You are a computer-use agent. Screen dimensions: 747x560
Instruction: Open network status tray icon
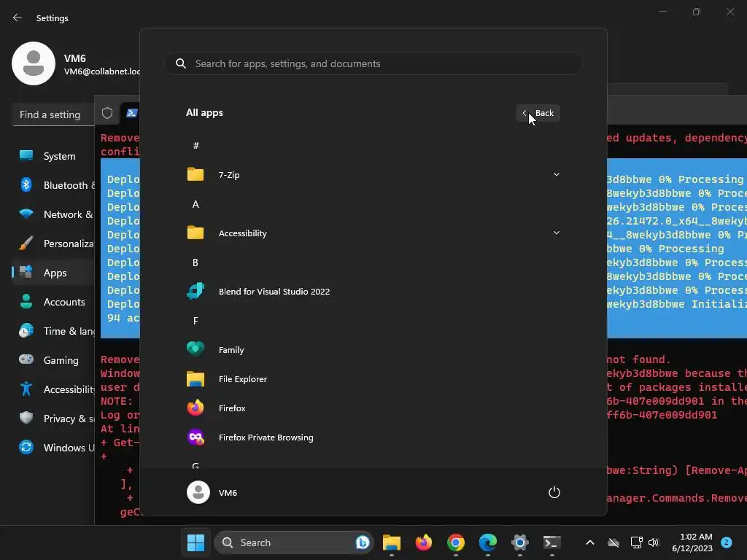pyautogui.click(x=636, y=542)
